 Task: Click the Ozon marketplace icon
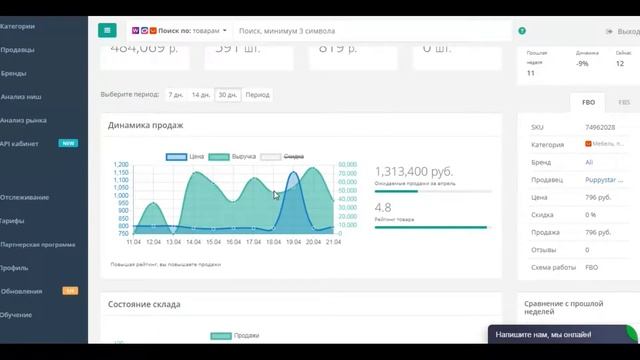tap(144, 31)
